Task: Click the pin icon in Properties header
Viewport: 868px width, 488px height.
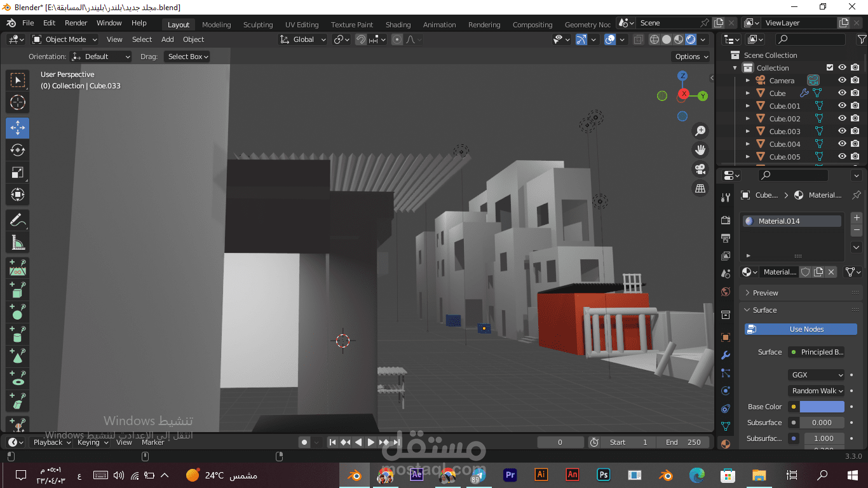Action: point(856,195)
